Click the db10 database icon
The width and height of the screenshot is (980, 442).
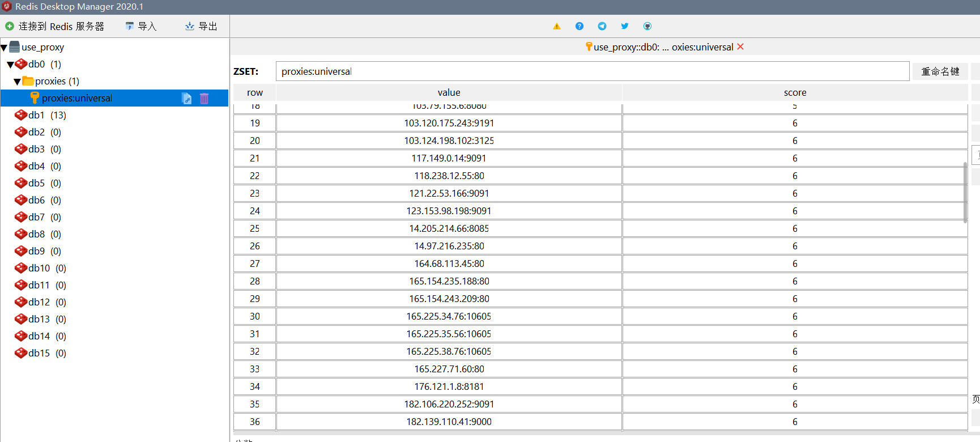pyautogui.click(x=21, y=268)
